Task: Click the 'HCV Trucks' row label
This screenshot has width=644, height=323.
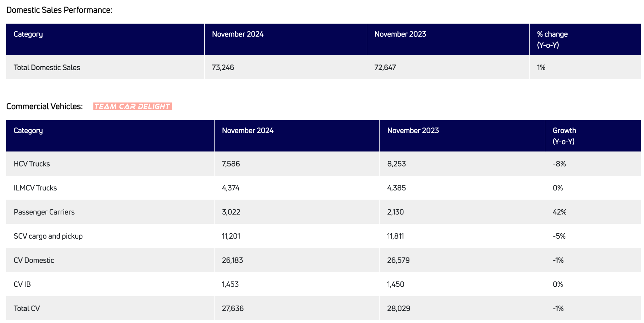Action: coord(32,164)
